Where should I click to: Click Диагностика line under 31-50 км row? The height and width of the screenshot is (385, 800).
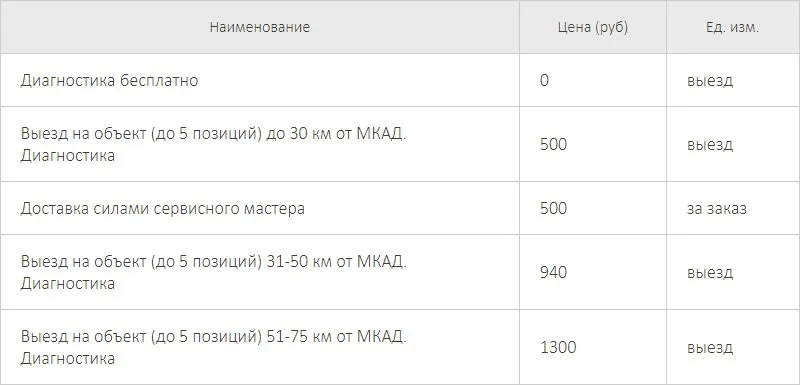click(x=67, y=283)
